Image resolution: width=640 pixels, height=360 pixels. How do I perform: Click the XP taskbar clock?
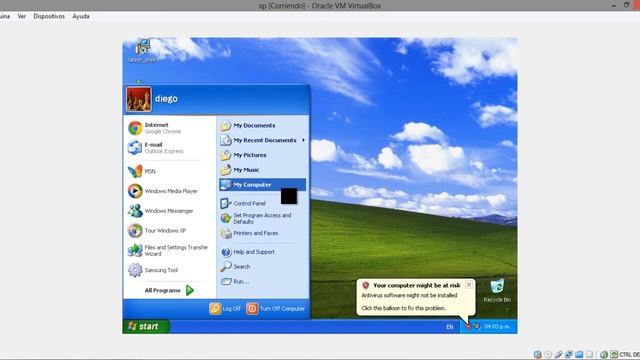497,327
